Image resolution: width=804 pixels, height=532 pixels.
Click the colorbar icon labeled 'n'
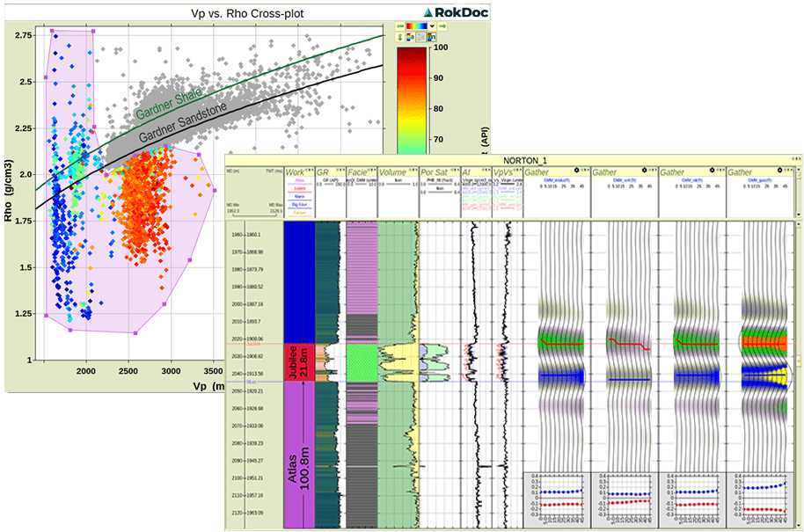pyautogui.click(x=431, y=37)
